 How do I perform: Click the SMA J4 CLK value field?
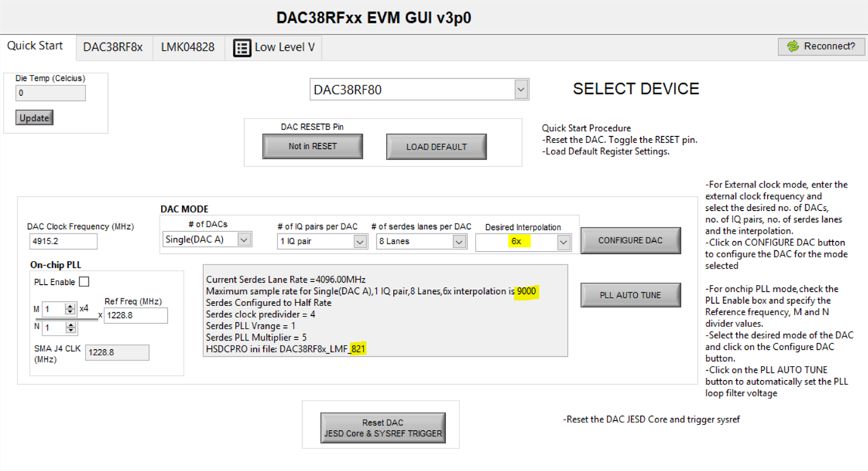116,353
